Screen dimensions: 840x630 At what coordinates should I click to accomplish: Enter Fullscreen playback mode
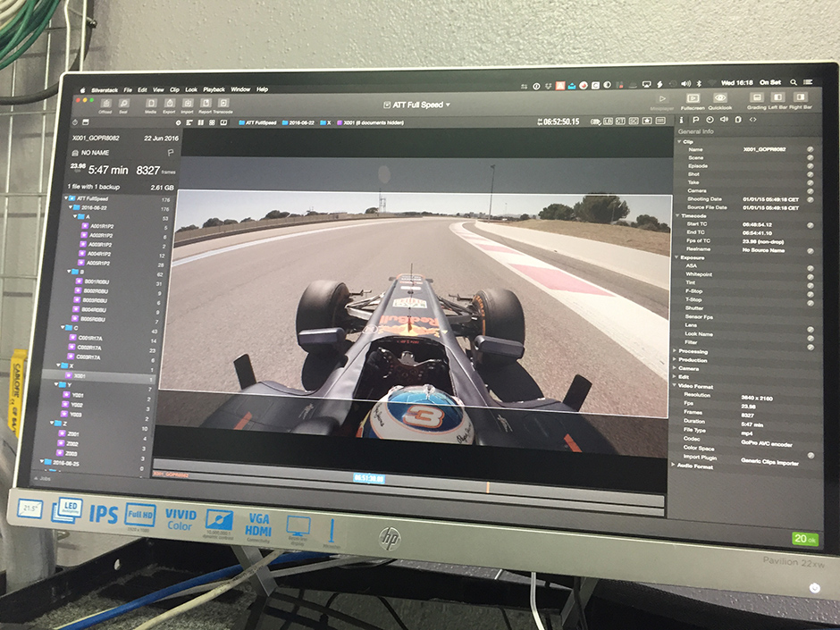[x=693, y=98]
